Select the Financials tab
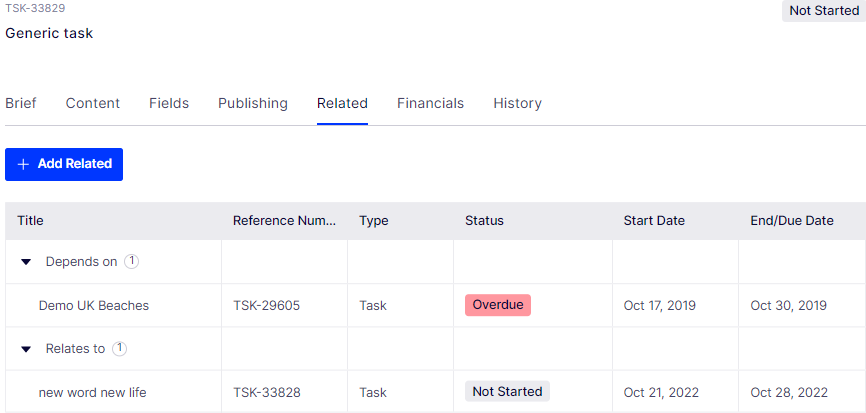Image resolution: width=866 pixels, height=413 pixels. point(430,103)
